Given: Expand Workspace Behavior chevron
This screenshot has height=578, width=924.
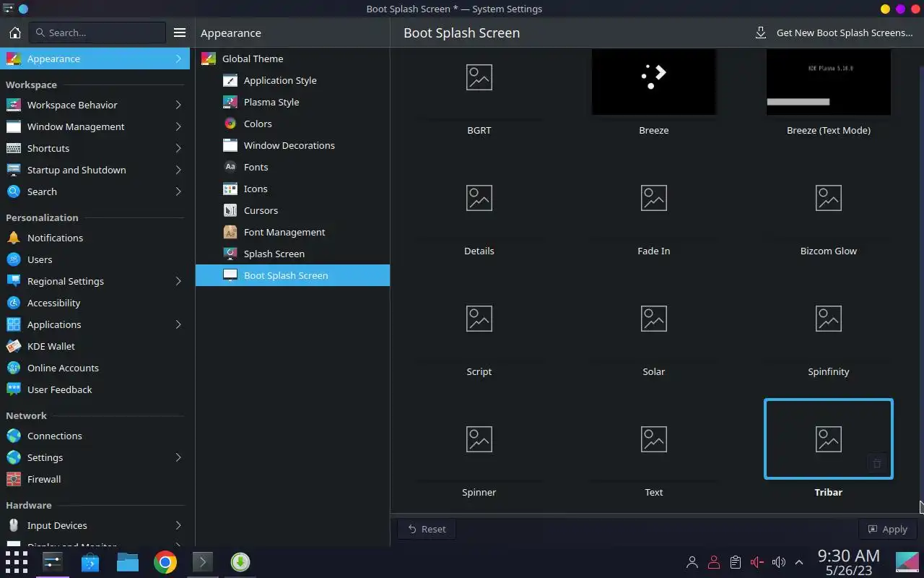Looking at the screenshot, I should [178, 105].
